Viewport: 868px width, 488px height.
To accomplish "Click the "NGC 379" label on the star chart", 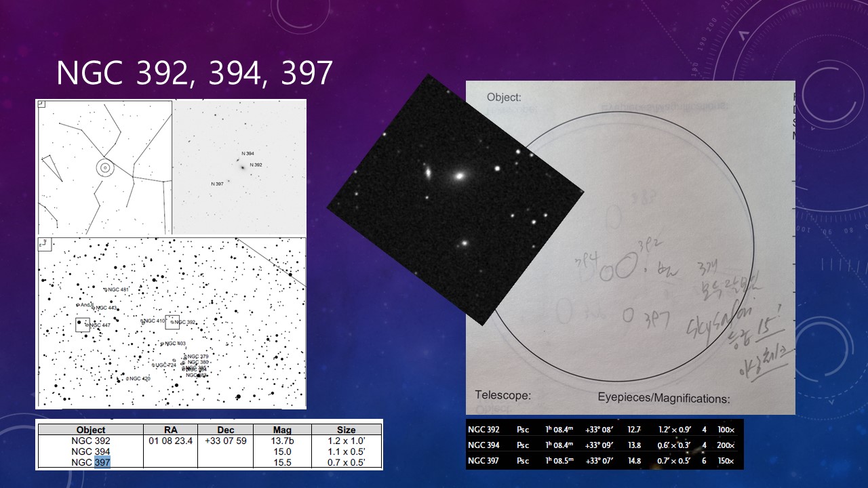I will pos(198,356).
